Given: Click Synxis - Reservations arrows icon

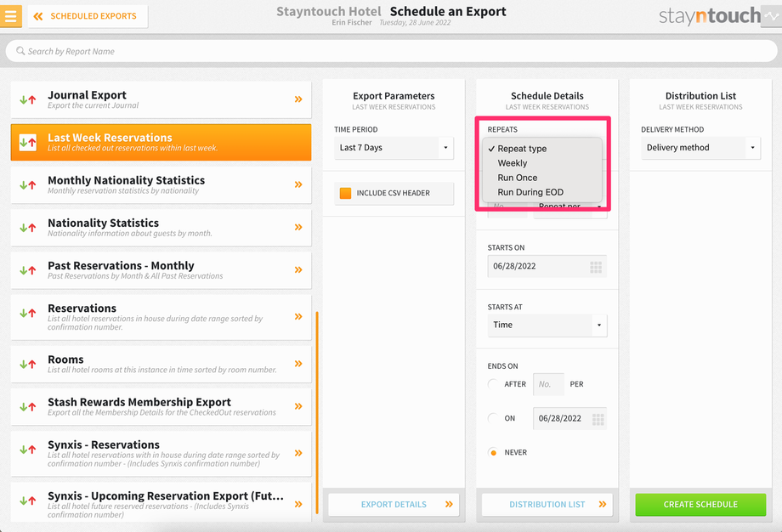Looking at the screenshot, I should click(x=28, y=450).
